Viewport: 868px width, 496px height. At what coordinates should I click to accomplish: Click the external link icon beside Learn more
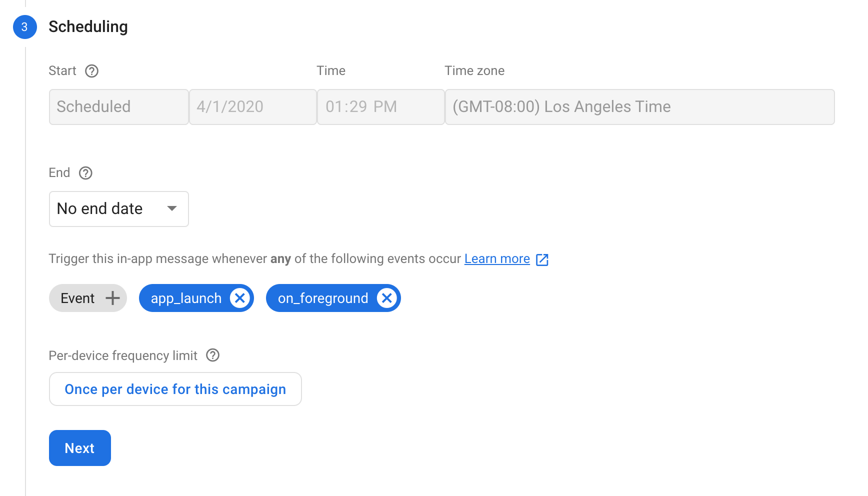(542, 259)
